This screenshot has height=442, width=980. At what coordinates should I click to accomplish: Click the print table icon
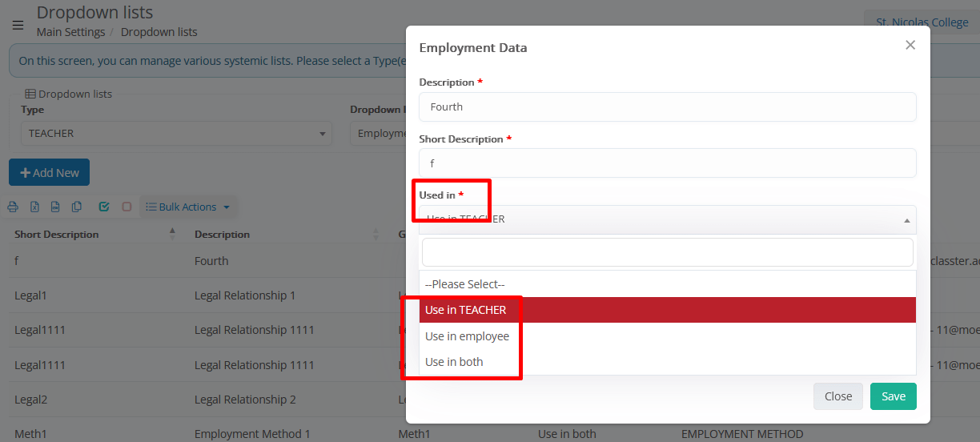13,207
